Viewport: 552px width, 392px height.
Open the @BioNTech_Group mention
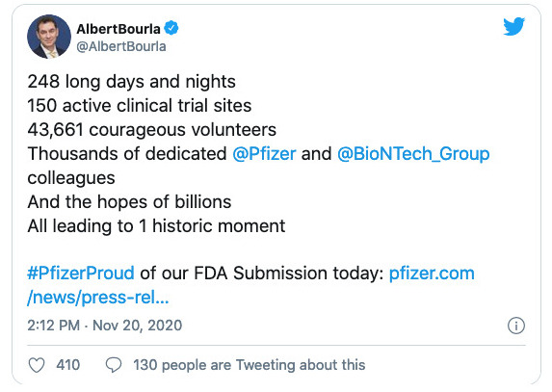413,154
